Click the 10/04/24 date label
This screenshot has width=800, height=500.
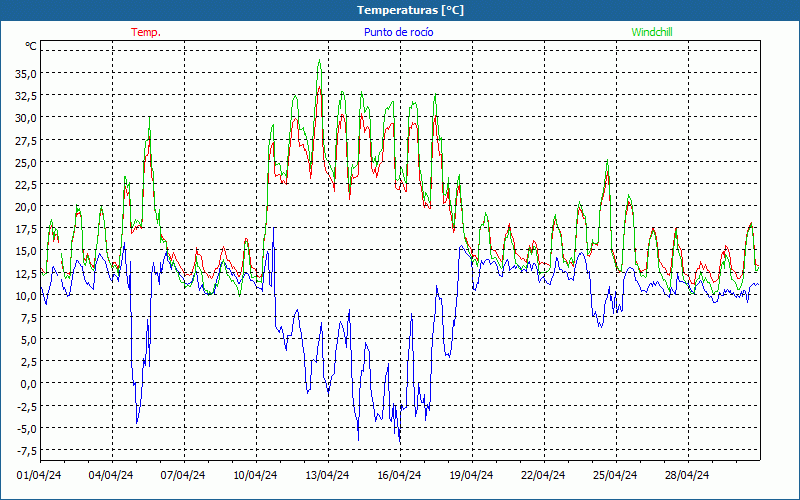255,475
